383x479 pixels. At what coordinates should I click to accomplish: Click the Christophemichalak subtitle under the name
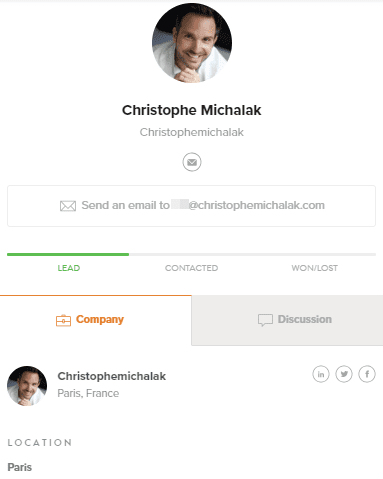tap(191, 132)
